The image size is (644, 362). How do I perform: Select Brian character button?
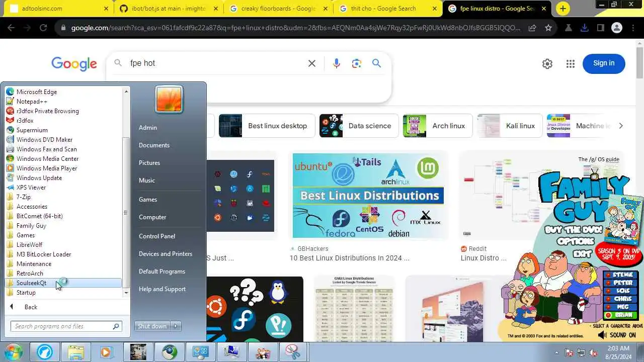pos(620,315)
